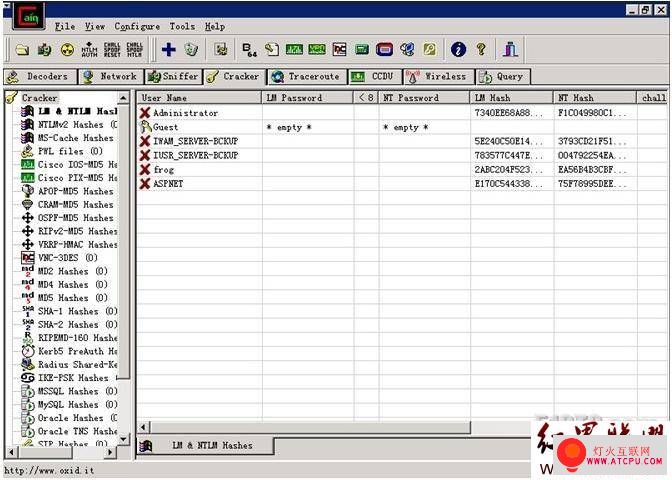This screenshot has height=480, width=672.
Task: Click the CHALL SPOOF NTLM toolbar icon
Action: (x=134, y=50)
